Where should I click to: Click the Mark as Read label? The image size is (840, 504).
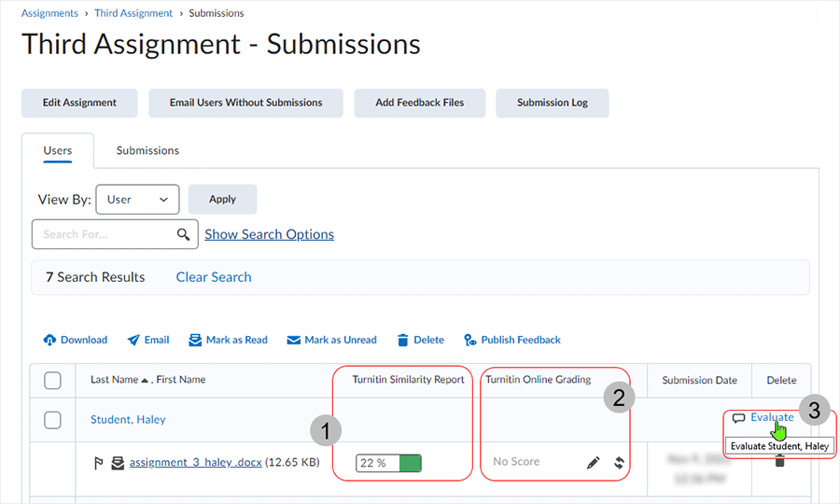click(237, 340)
